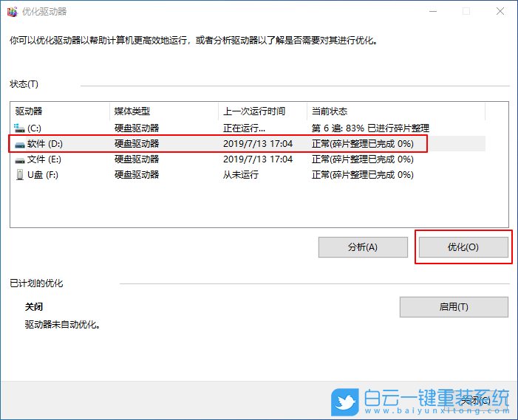Click E drive's 正常(碎片整理已完成 0%) status
The image size is (518, 420).
point(362,159)
